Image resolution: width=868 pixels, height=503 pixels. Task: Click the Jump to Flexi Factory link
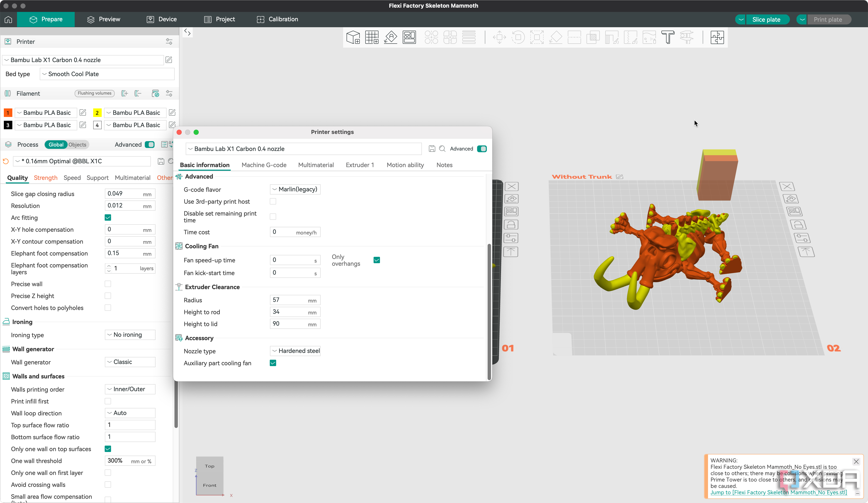pyautogui.click(x=778, y=492)
